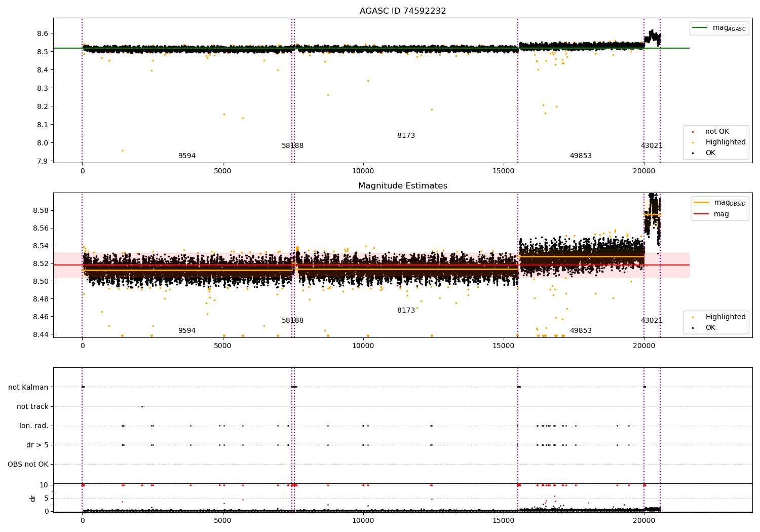Image resolution: width=760 pixels, height=532 pixels.
Task: Click the green mag AGASC legend entry
Action: click(719, 28)
